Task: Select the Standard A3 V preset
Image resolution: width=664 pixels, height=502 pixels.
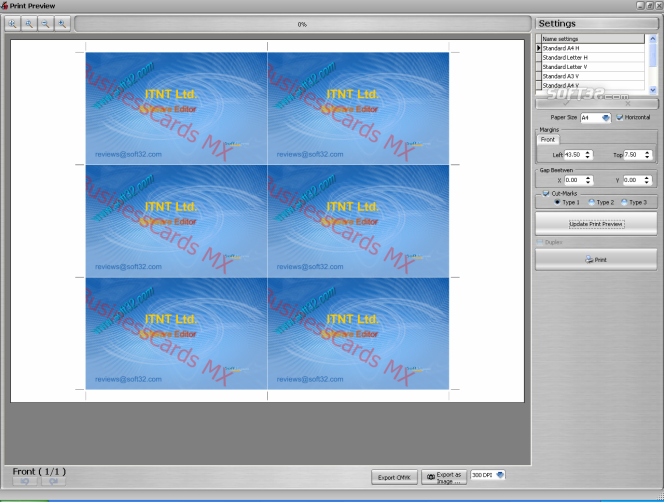Action: [593, 76]
